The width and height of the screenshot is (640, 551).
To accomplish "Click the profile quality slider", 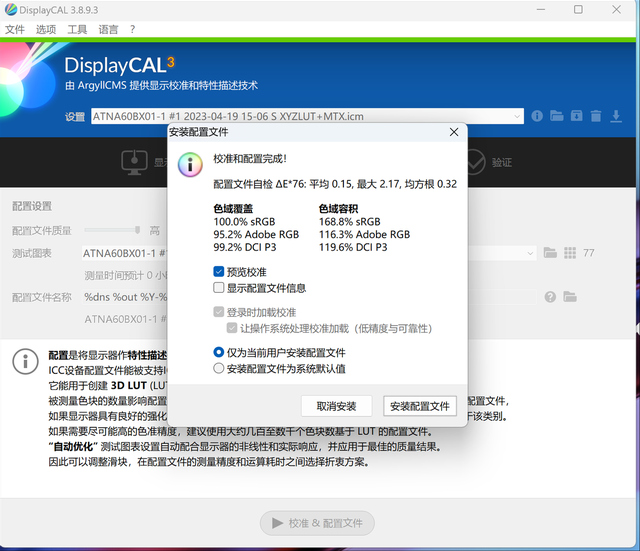I will tap(112, 230).
